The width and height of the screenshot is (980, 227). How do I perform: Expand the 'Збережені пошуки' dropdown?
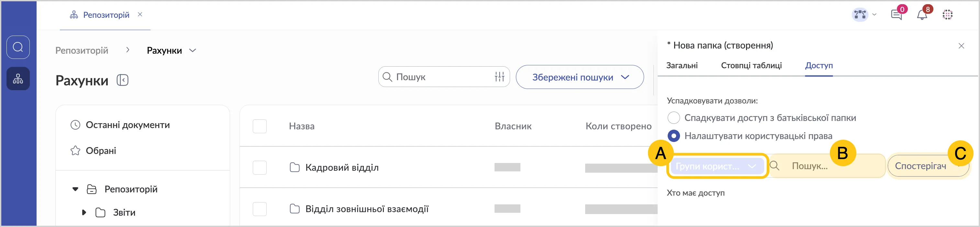[x=579, y=77]
